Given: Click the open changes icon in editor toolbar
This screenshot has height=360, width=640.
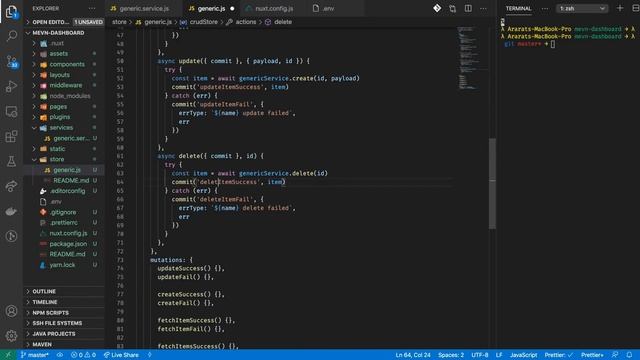Looking at the screenshot, I should [x=453, y=8].
